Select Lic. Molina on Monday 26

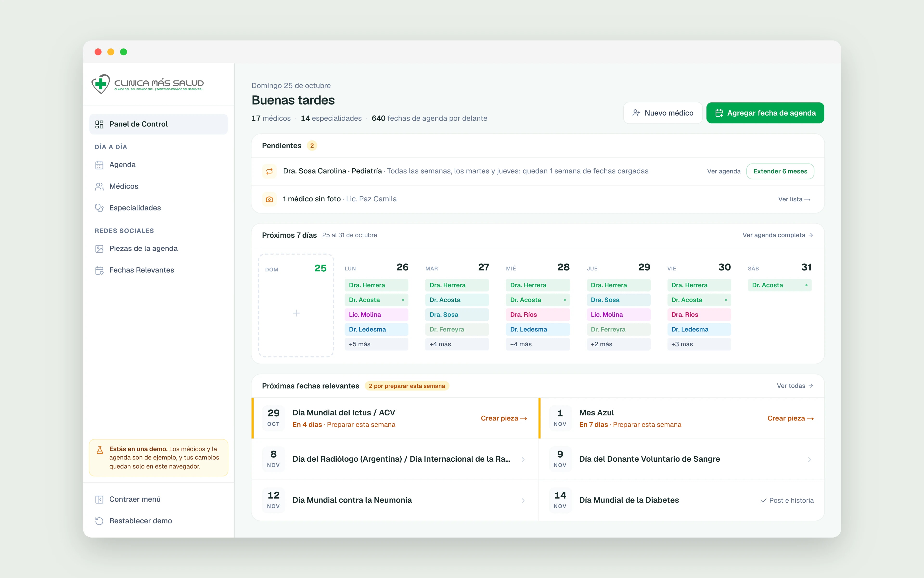(x=377, y=315)
